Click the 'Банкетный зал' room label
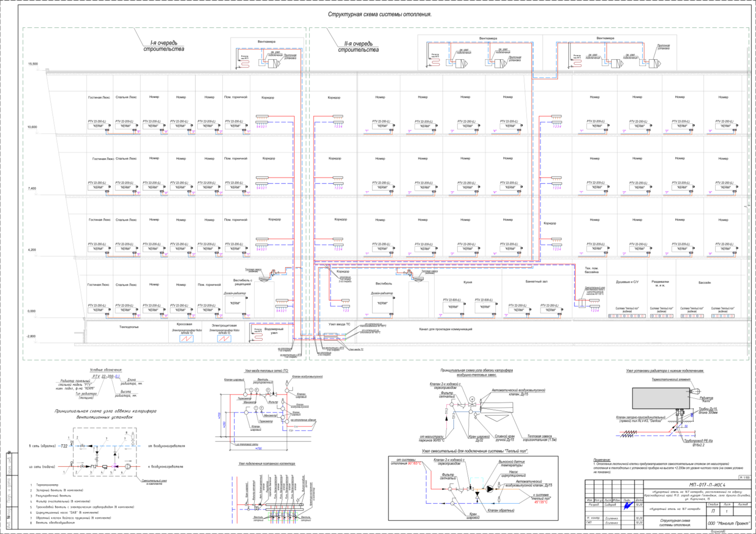 pos(536,281)
